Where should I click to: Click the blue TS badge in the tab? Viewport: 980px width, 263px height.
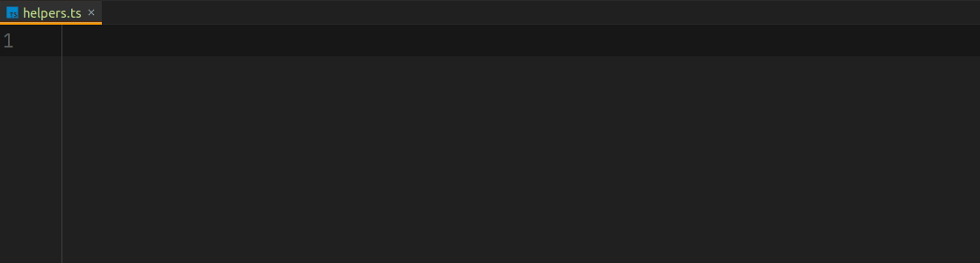(x=12, y=13)
